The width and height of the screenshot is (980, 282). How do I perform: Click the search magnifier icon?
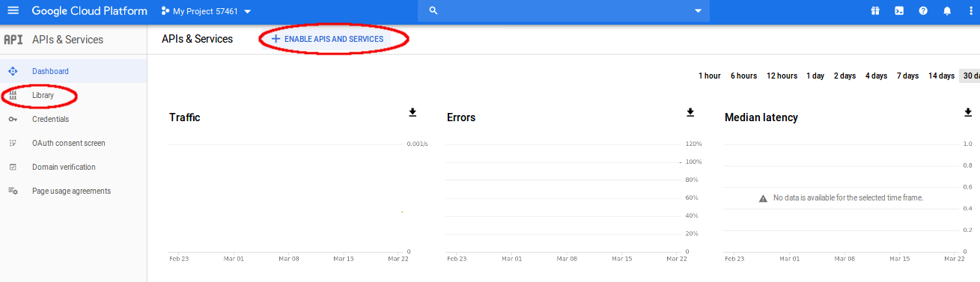pos(433,11)
